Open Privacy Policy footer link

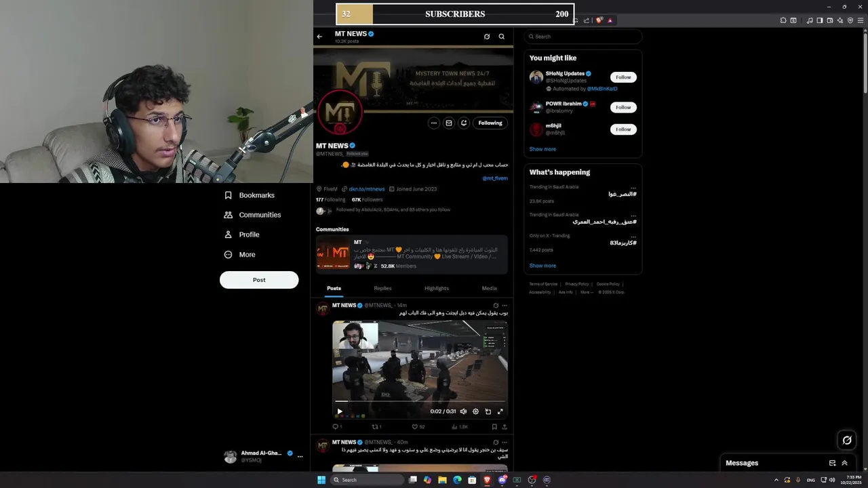tap(577, 284)
